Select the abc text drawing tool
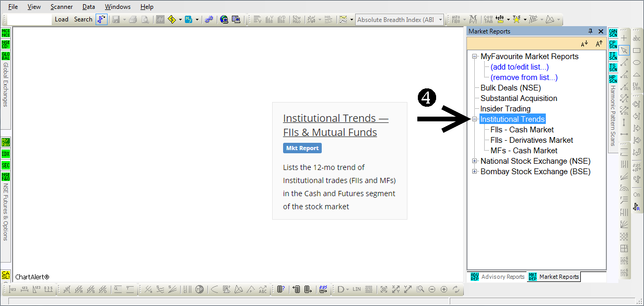644x306 pixels. (637, 38)
